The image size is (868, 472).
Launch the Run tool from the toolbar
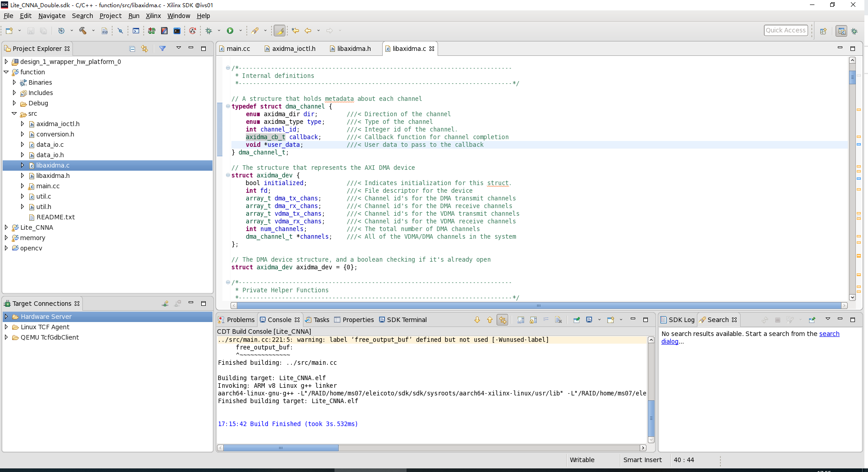(x=230, y=31)
